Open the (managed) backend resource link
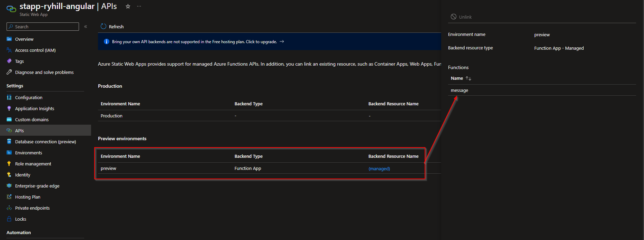Image resolution: width=644 pixels, height=240 pixels. point(379,169)
